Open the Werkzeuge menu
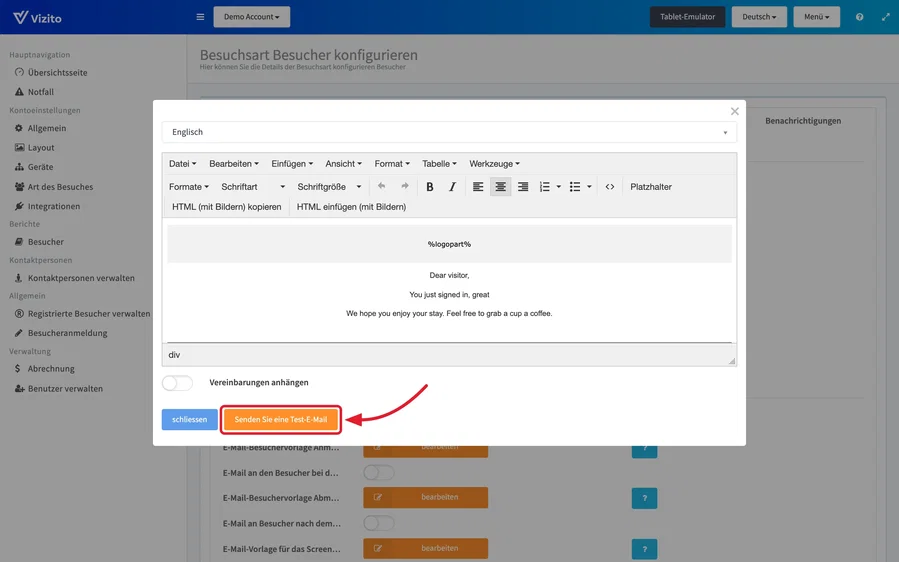Viewport: 899px width, 562px height. tap(494, 163)
